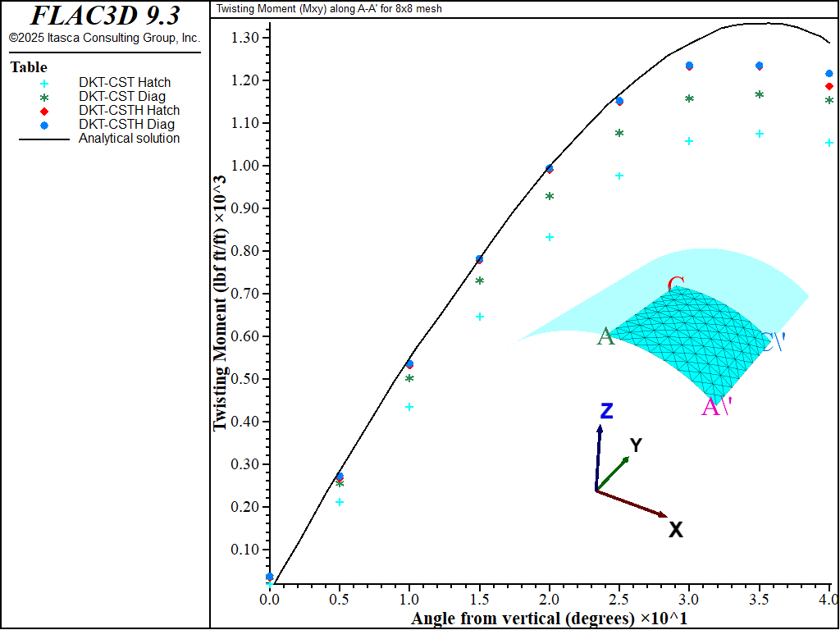Click the green asterisk marker for DKT-CST Diag
The width and height of the screenshot is (840, 630).
[44, 97]
